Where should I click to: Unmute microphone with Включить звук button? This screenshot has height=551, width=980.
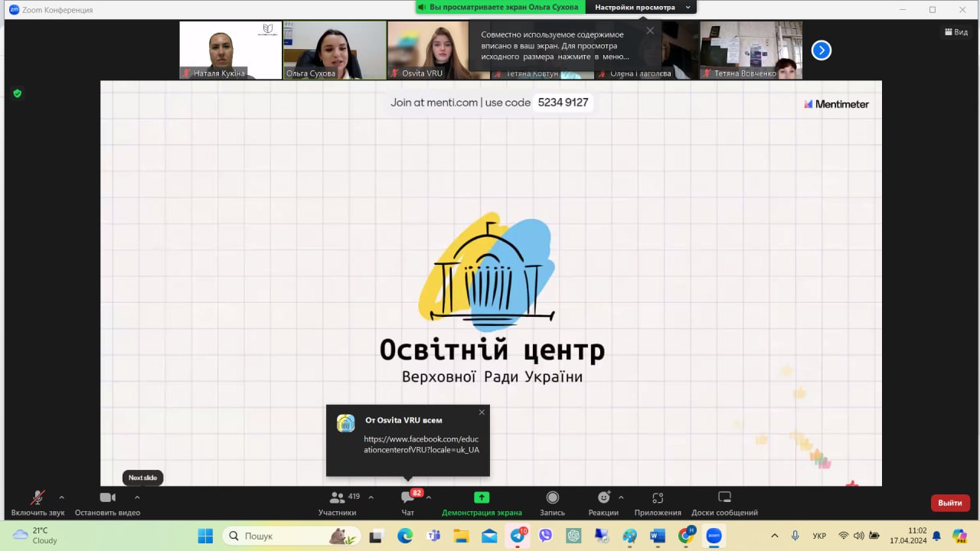38,502
